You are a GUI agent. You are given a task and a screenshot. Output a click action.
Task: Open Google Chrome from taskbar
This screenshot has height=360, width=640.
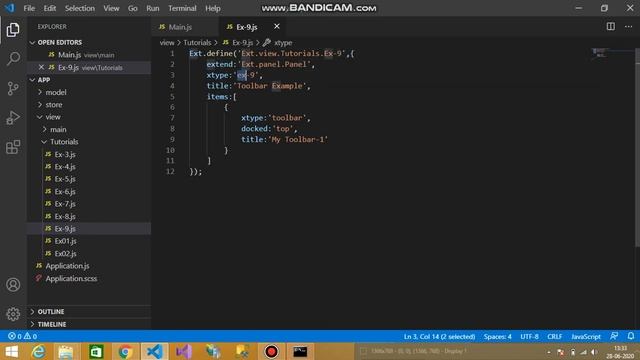125,351
